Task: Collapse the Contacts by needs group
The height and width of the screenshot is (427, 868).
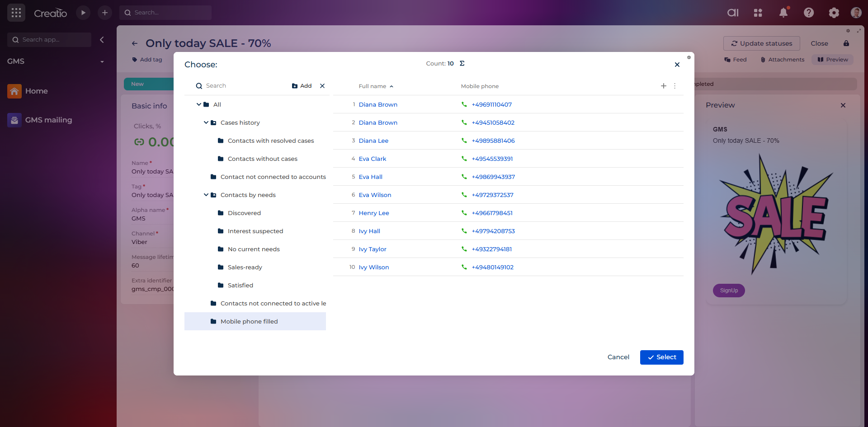Action: pyautogui.click(x=206, y=195)
